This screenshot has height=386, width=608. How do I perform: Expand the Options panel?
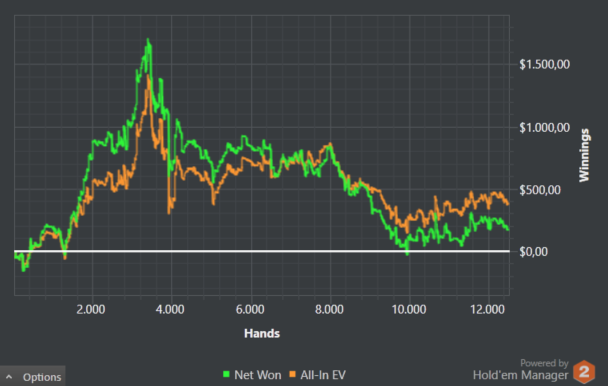(x=33, y=376)
